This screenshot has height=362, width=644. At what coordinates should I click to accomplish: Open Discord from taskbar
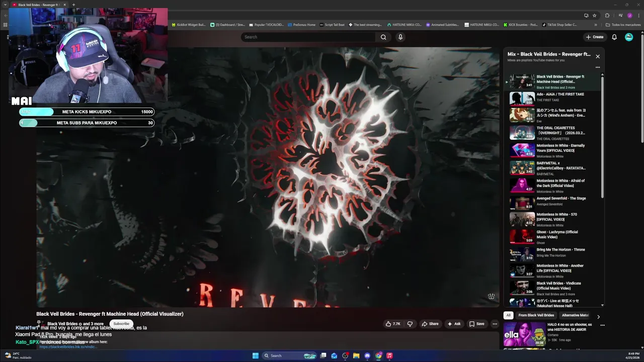point(367,355)
